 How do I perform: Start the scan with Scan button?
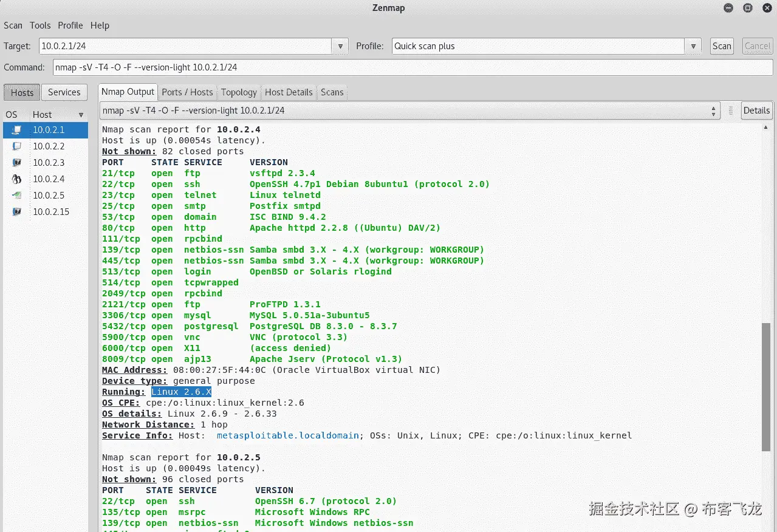[x=722, y=46]
